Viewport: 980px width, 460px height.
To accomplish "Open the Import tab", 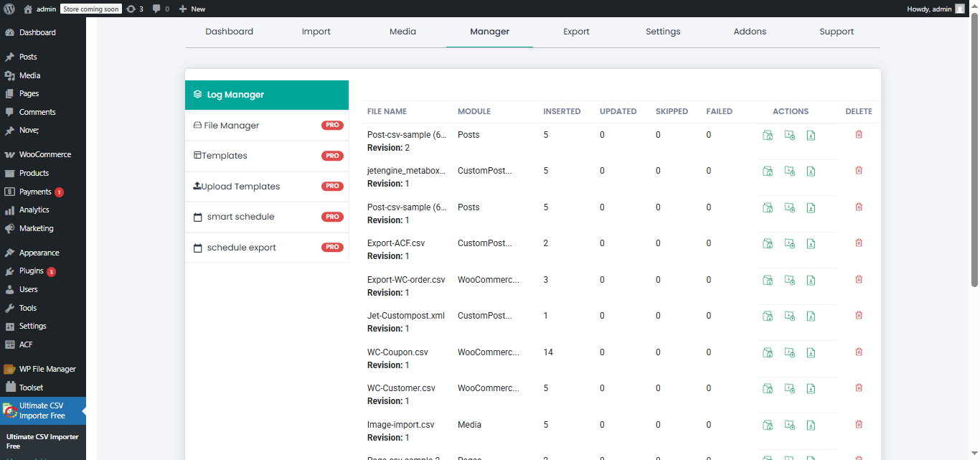I will (x=316, y=32).
